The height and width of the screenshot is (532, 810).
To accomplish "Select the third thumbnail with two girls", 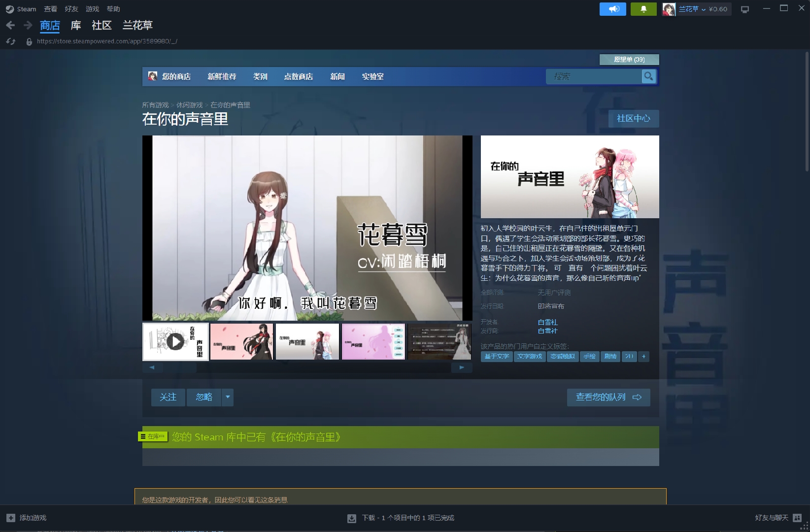I will (307, 341).
